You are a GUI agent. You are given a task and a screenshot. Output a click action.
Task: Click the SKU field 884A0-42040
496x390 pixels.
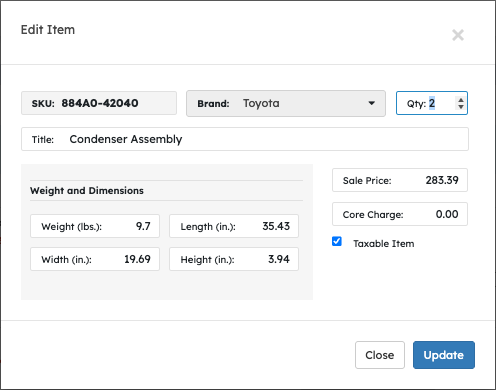[99, 103]
